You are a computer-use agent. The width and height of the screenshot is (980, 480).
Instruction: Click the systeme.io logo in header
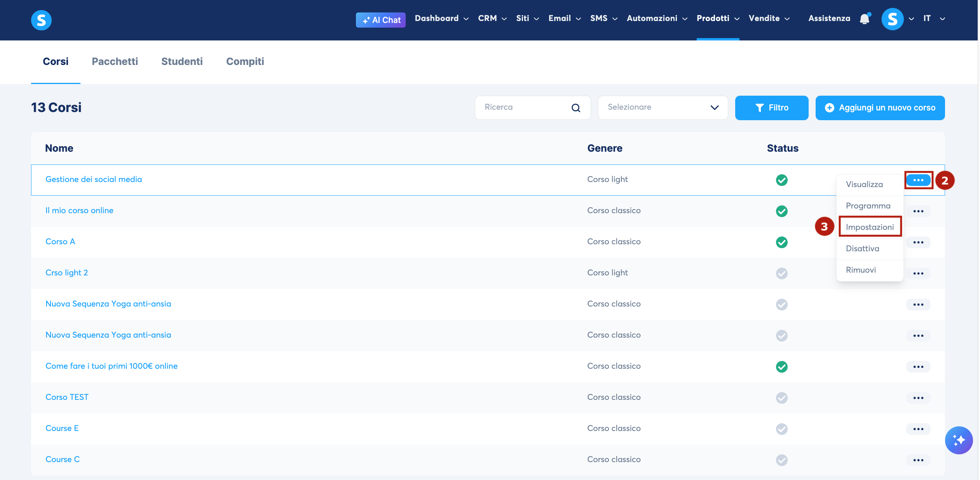(41, 20)
